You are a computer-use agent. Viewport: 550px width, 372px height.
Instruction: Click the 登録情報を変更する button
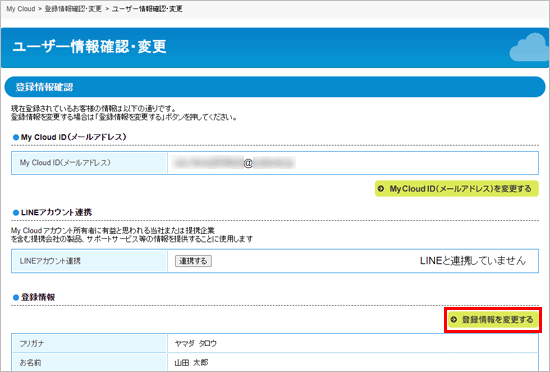493,320
